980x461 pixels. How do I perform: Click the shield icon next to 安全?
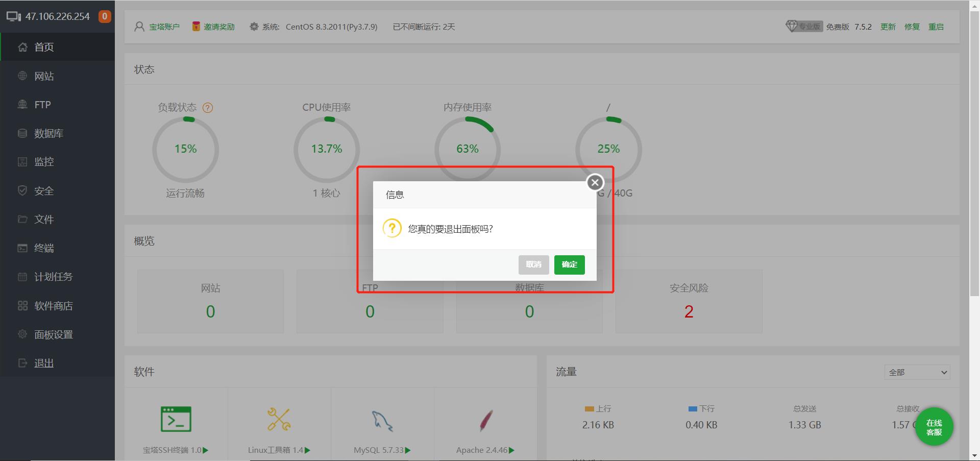tap(22, 190)
